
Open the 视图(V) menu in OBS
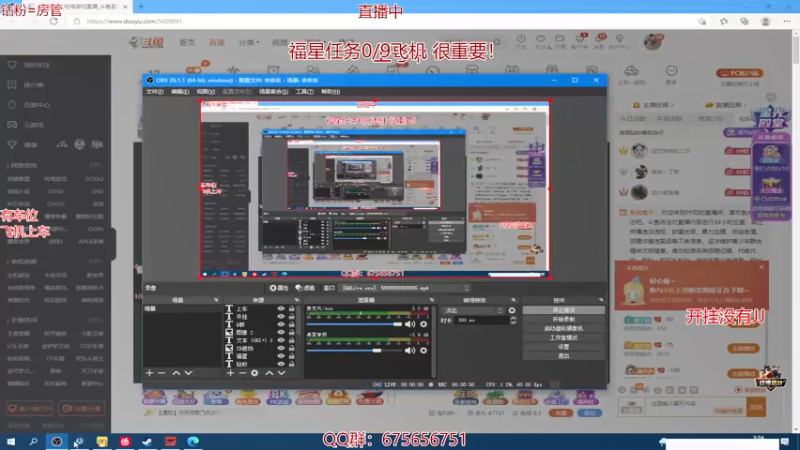[206, 92]
